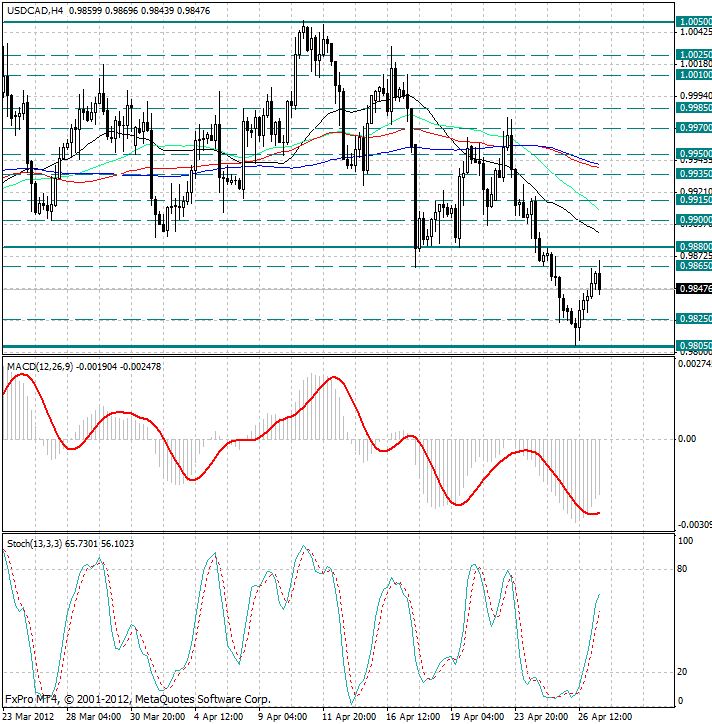Click the 0.99150 price level label
Image resolution: width=712 pixels, height=724 pixels.
[x=694, y=199]
